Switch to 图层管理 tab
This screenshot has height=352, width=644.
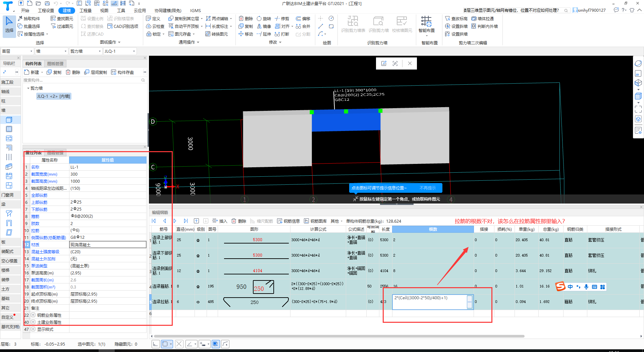(55, 153)
